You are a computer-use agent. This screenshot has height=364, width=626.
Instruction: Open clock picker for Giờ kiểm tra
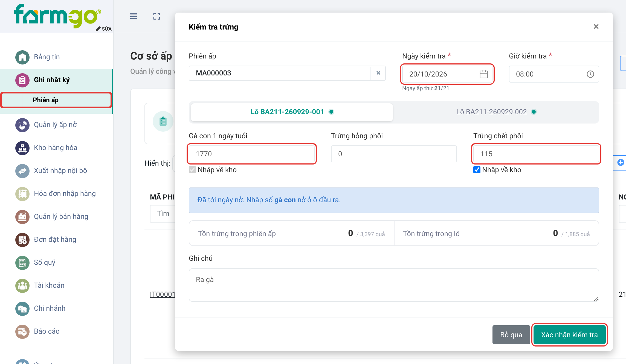[x=590, y=74]
